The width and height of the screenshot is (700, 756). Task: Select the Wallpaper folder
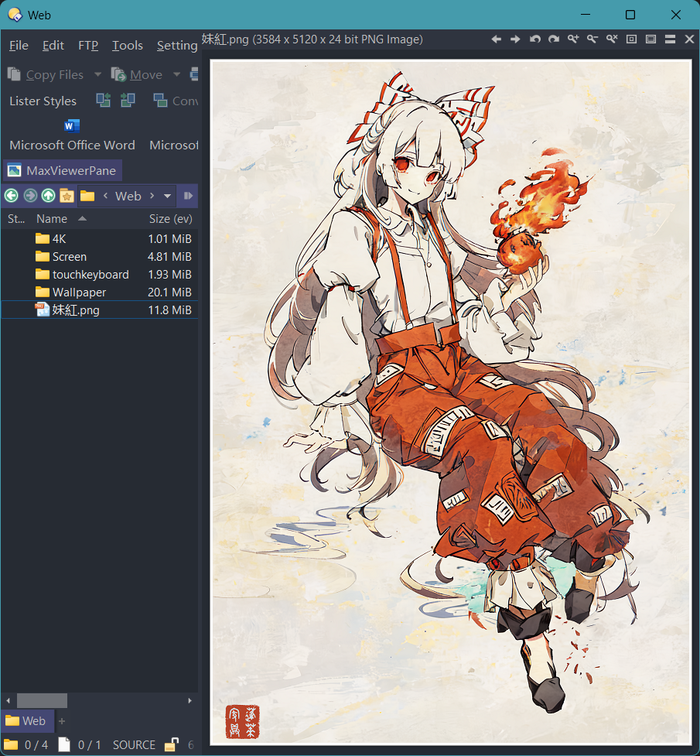coord(99,292)
